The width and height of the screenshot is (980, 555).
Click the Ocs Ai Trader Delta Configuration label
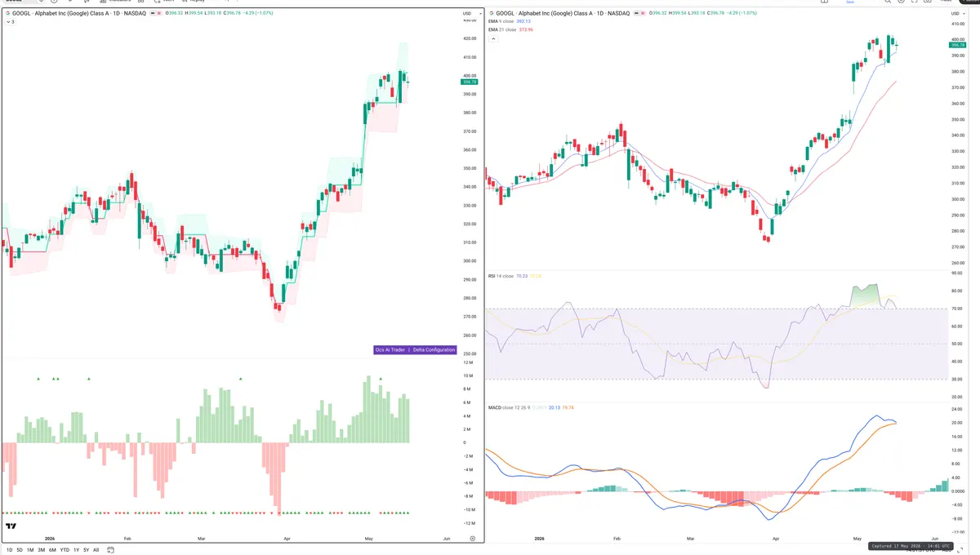415,349
